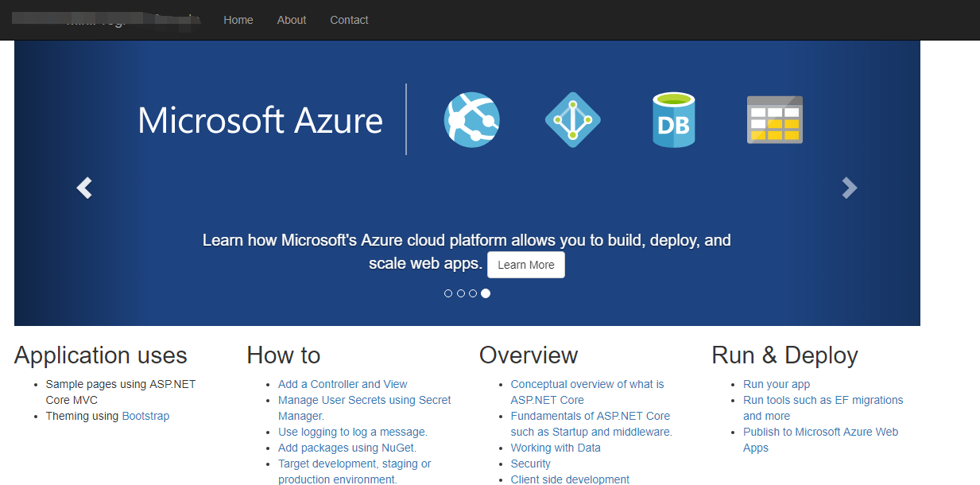
Task: Click the Azure web app globe icon
Action: point(471,120)
